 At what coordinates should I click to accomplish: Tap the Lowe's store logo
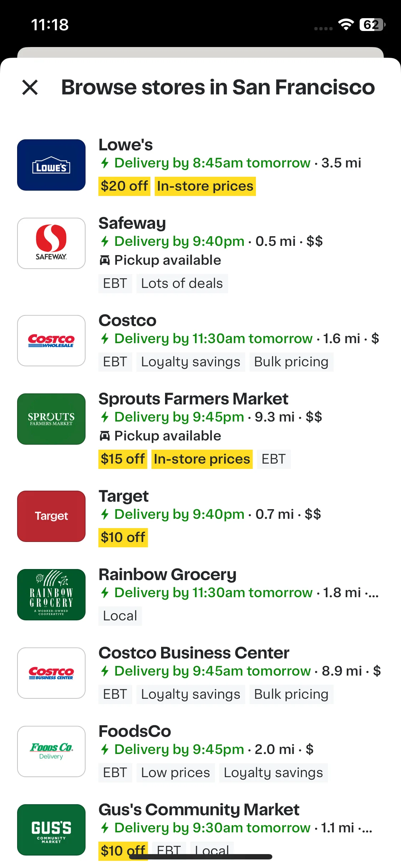(51, 165)
